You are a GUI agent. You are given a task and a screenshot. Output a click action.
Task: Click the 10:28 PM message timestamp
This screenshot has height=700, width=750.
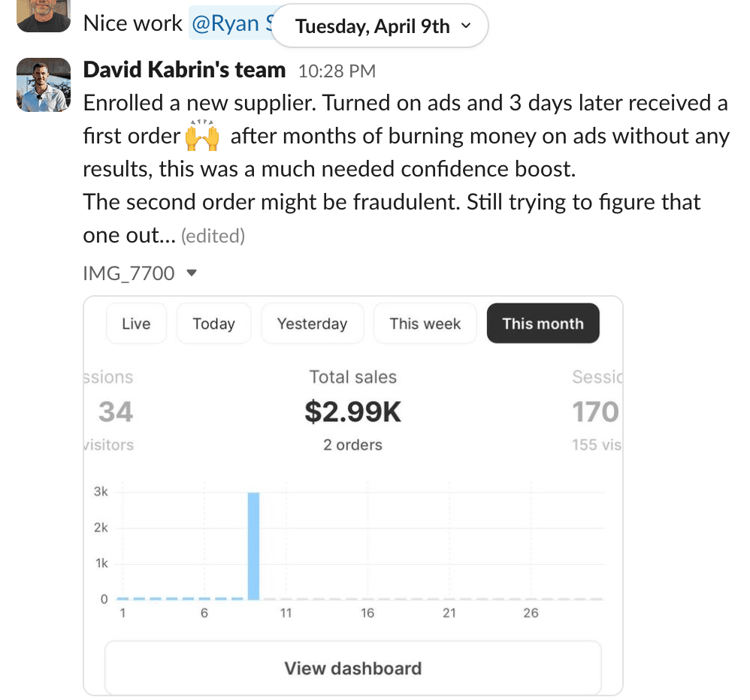coord(337,71)
